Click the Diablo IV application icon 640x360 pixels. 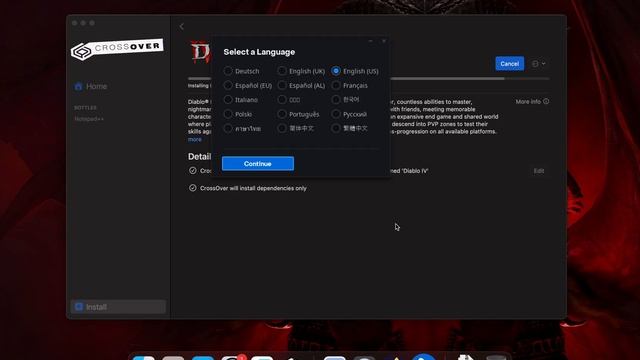point(200,52)
